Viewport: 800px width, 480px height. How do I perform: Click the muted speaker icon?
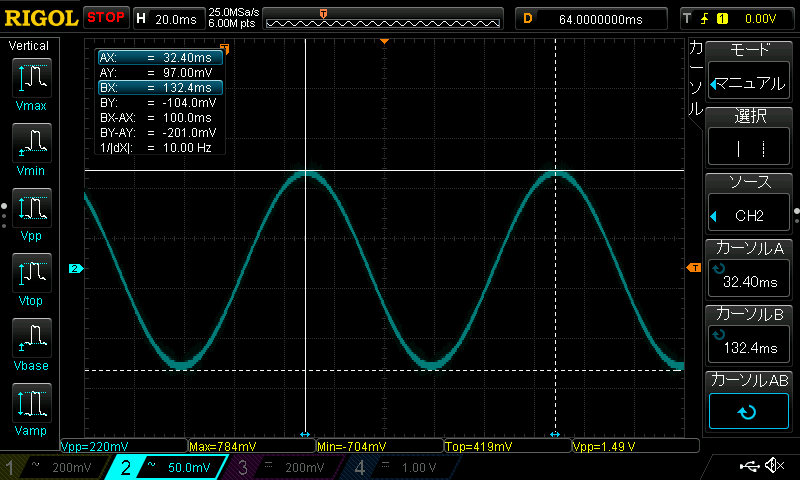[x=775, y=465]
